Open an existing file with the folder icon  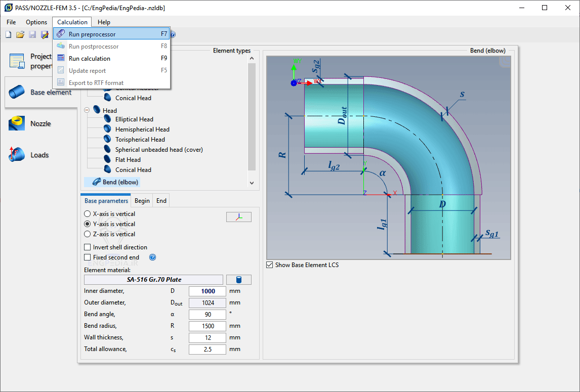20,34
